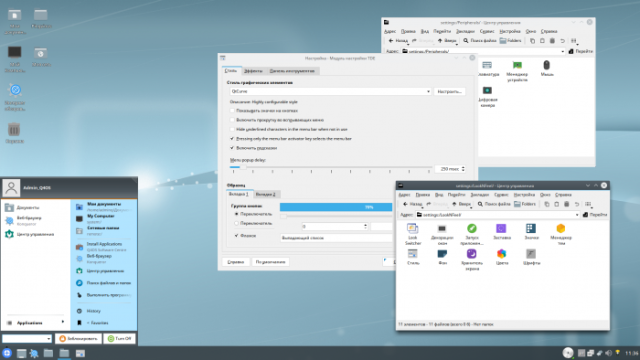
Task: Open address dropdown arrow in LookNFeel window
Action: point(577,215)
